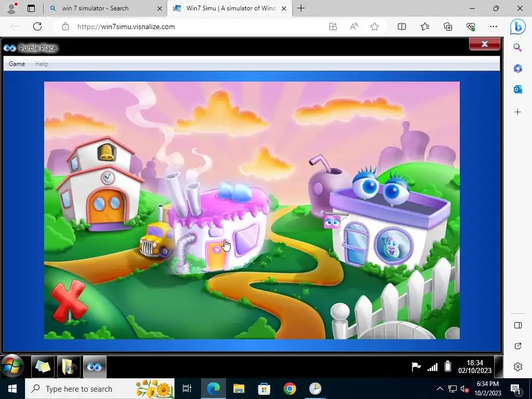
Task: View site information lock icon
Action: 65,26
